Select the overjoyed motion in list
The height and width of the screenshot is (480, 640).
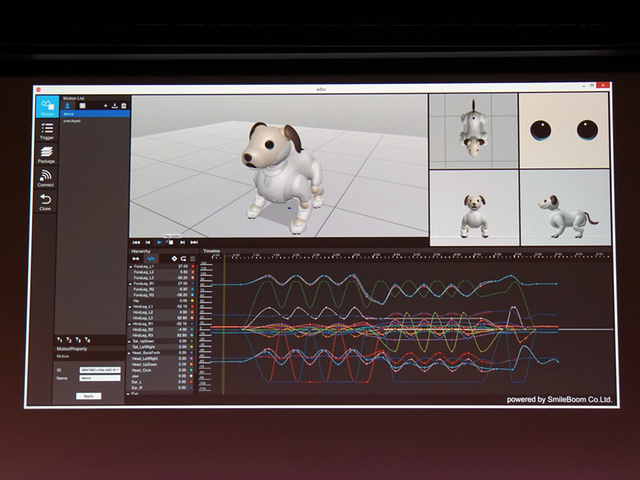tap(95, 121)
